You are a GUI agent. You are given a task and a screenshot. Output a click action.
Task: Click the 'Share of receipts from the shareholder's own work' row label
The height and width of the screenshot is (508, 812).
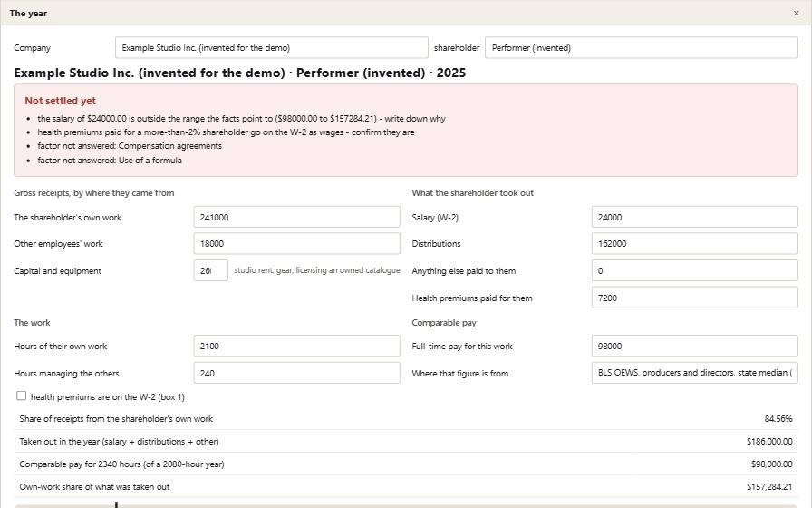[116, 419]
